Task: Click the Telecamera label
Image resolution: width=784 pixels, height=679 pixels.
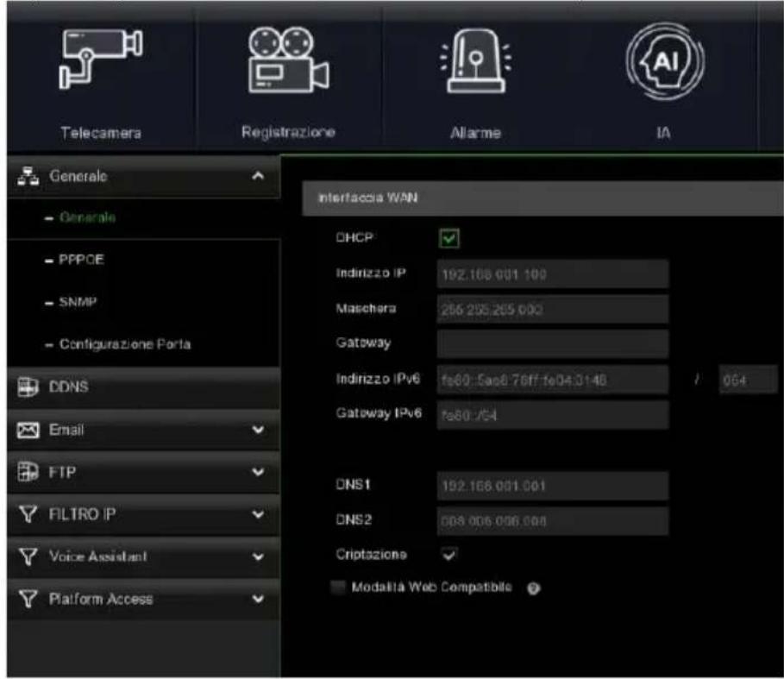Action: click(101, 133)
